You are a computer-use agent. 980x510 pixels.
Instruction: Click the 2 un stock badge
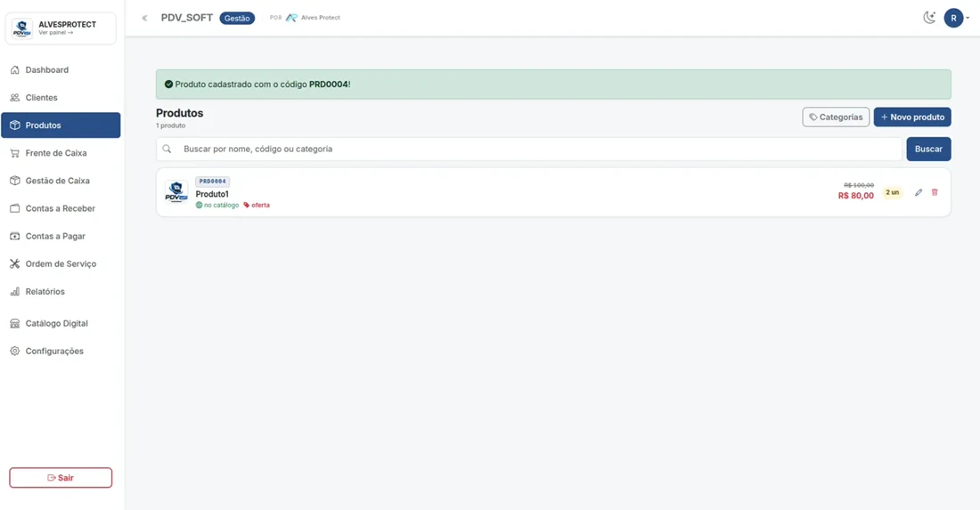coord(892,192)
